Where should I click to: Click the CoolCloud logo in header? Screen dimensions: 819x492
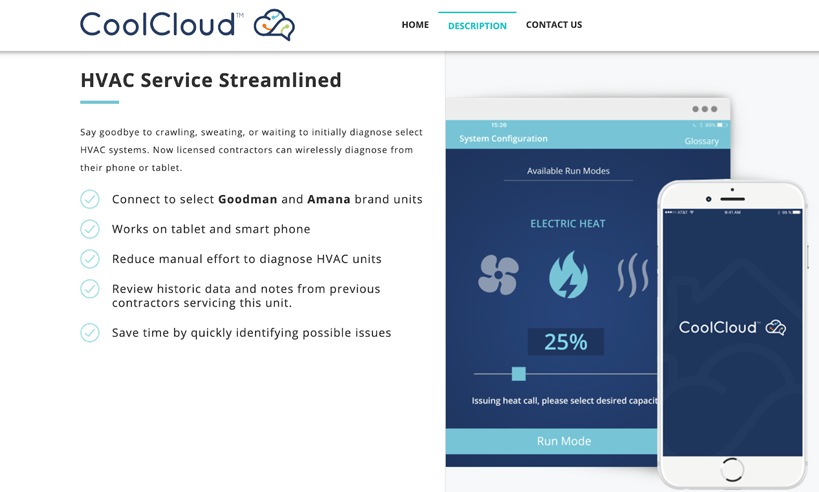click(x=187, y=25)
